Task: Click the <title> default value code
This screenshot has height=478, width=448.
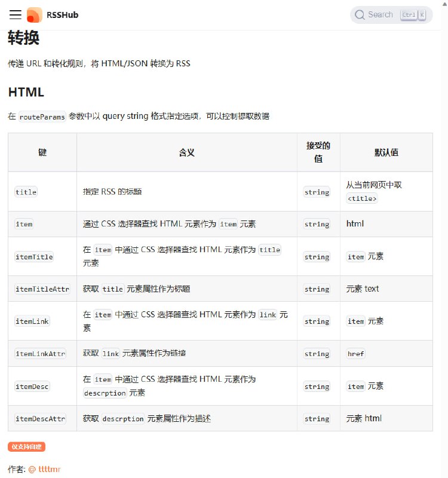Action: coord(362,198)
